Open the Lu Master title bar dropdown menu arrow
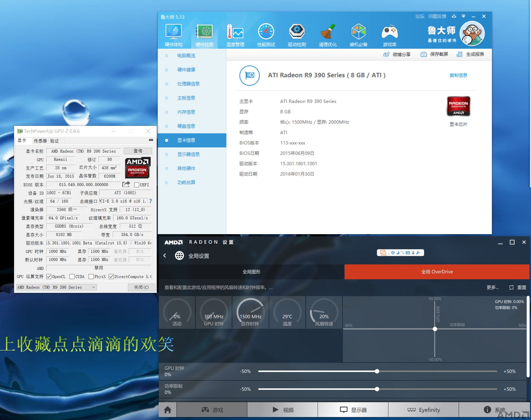This screenshot has width=531, height=420. (463, 16)
